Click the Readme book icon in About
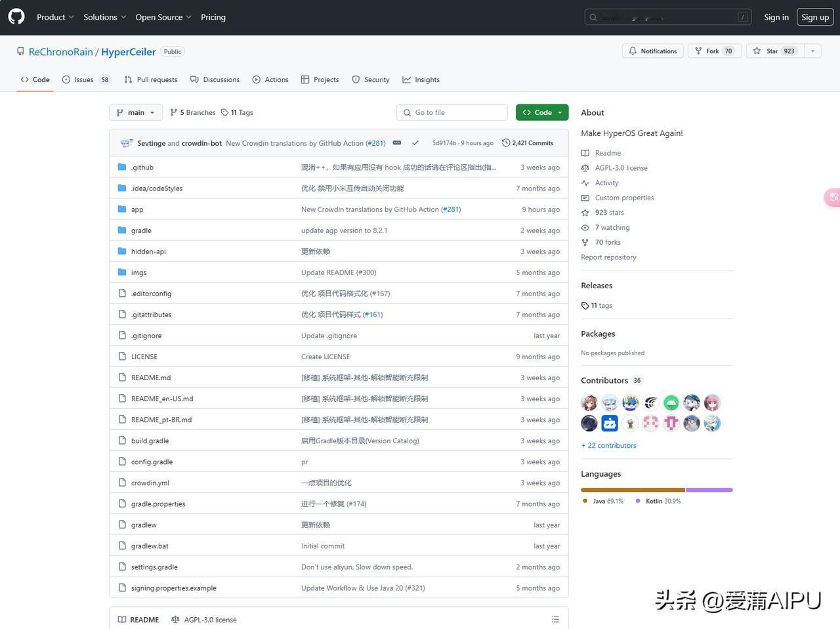Viewport: 840px width, 629px height. point(585,153)
